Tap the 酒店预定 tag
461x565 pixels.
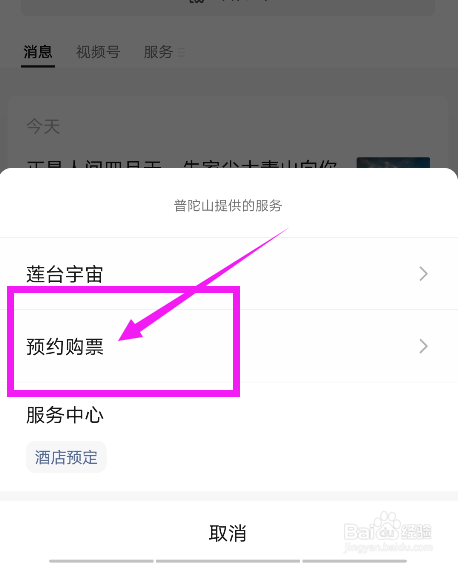click(x=66, y=457)
